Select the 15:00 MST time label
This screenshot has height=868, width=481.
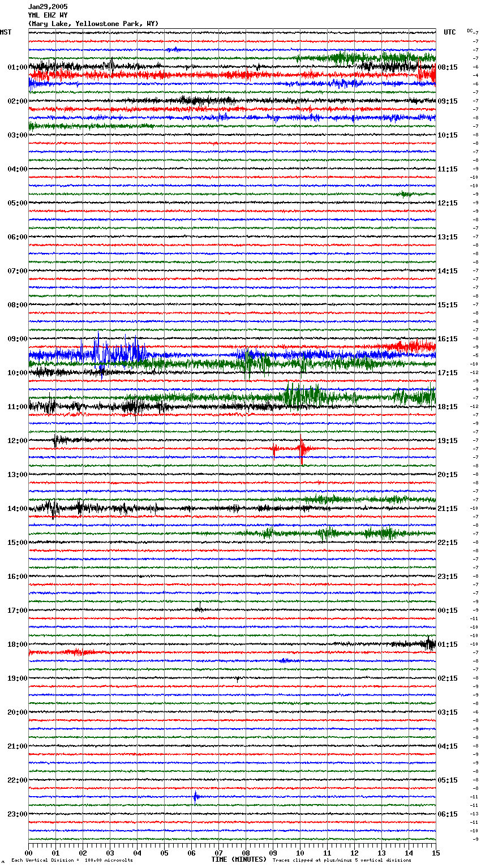pyautogui.click(x=18, y=543)
